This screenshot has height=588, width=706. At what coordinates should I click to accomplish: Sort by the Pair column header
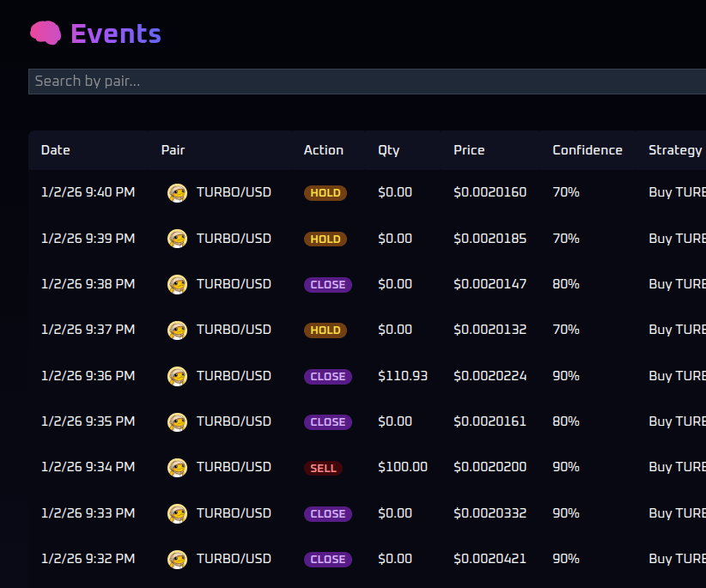tap(173, 150)
